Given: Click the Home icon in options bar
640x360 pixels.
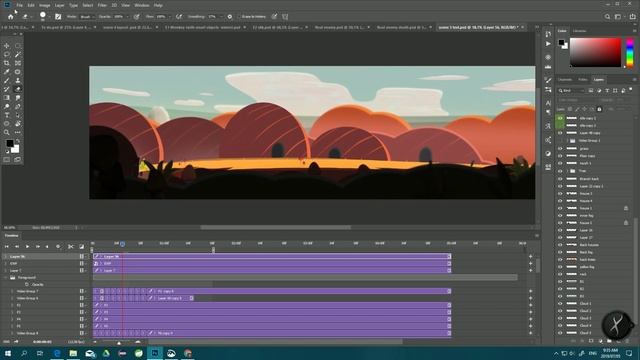Looking at the screenshot, I should coord(11,17).
